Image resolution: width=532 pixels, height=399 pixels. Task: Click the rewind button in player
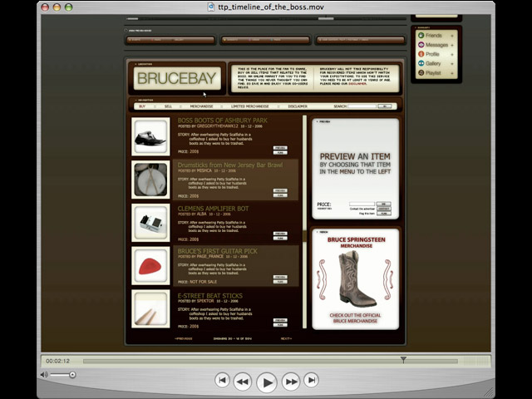tap(243, 382)
